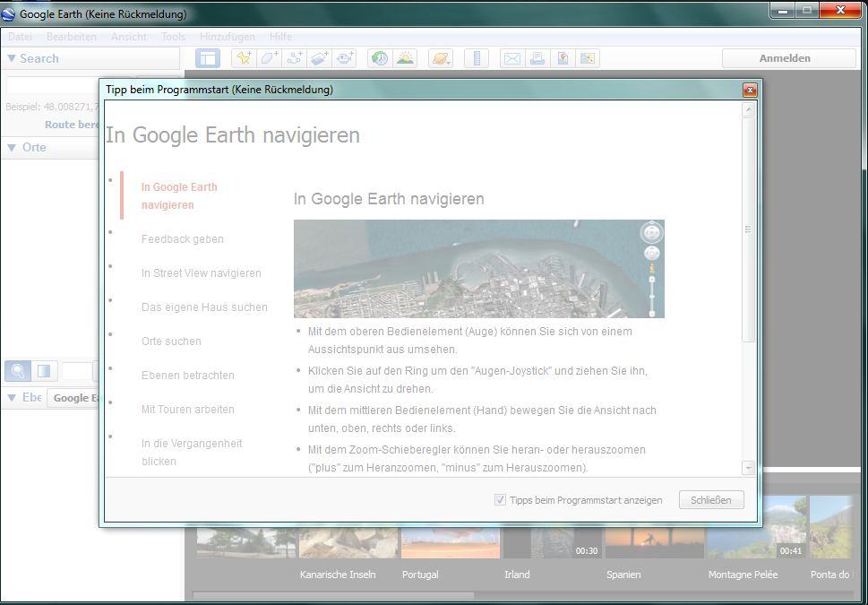Add a polygon using the toolbar icon
Image resolution: width=868 pixels, height=605 pixels.
coord(269,58)
